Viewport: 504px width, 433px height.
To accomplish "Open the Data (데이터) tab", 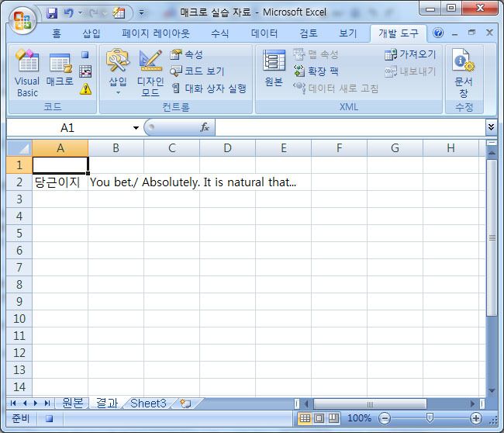I will point(264,33).
